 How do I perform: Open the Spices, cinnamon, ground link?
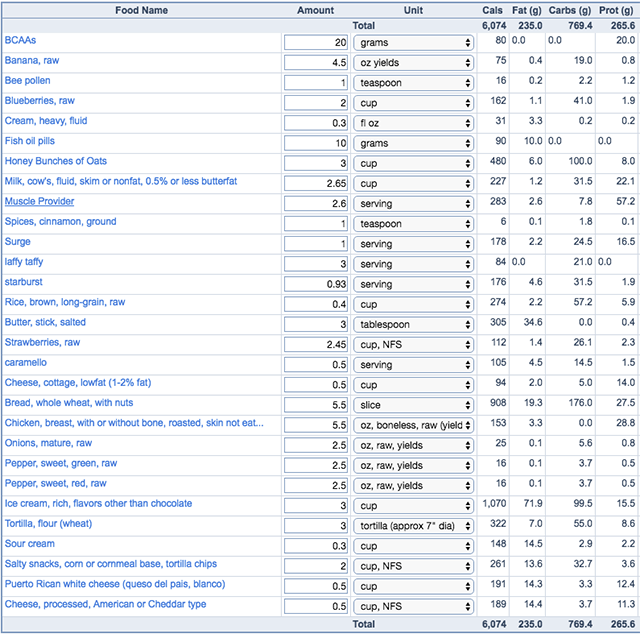(x=60, y=222)
